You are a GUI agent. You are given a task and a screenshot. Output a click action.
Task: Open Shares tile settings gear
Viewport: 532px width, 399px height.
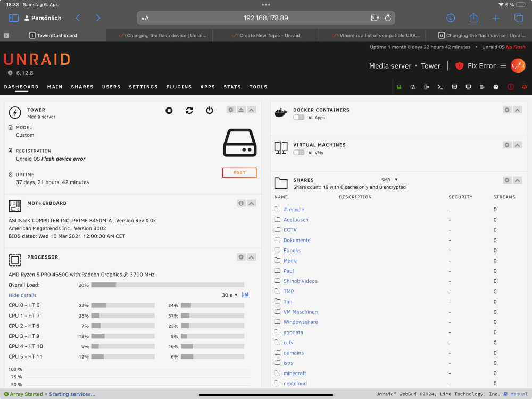tap(507, 180)
